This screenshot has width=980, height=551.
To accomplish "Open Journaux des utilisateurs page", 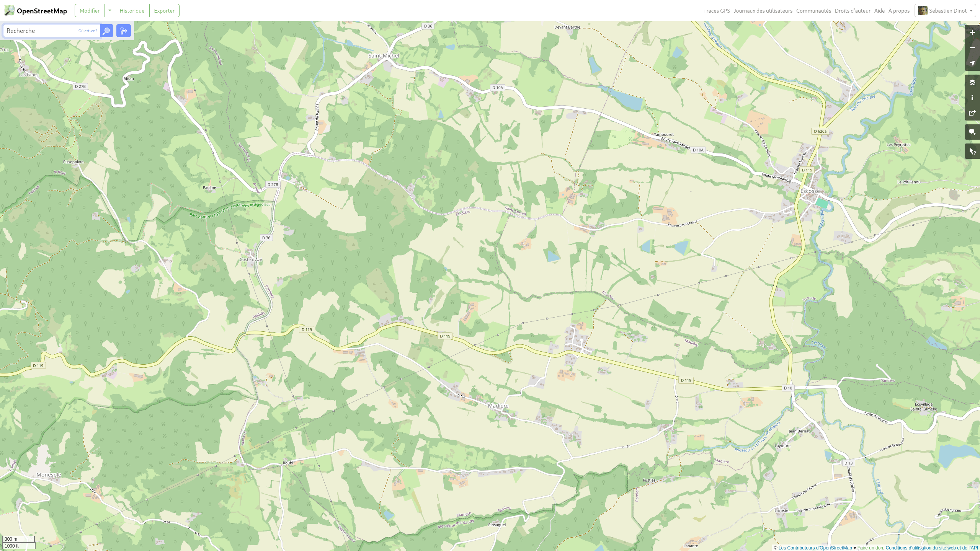I will pos(763,11).
